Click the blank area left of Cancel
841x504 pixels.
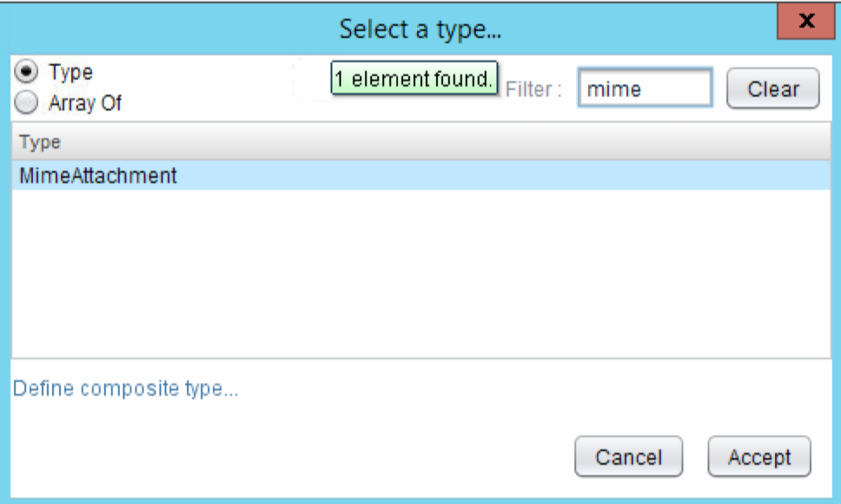289,457
